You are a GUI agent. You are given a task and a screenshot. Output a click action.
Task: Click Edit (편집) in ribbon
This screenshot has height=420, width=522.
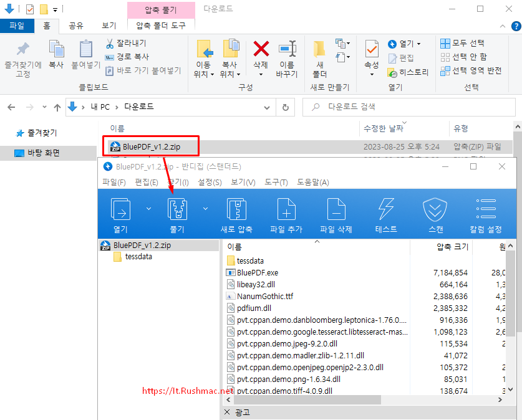point(401,58)
